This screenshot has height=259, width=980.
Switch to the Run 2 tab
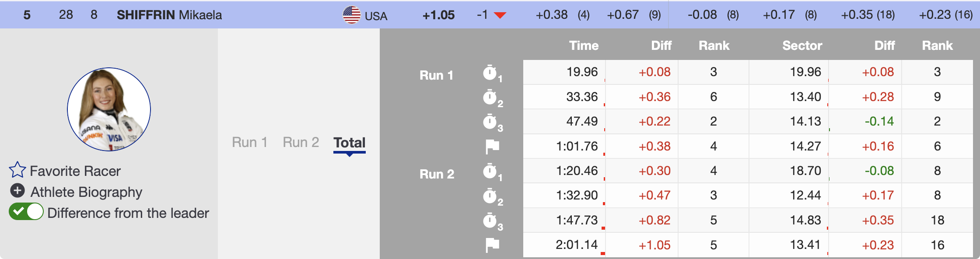(x=301, y=142)
